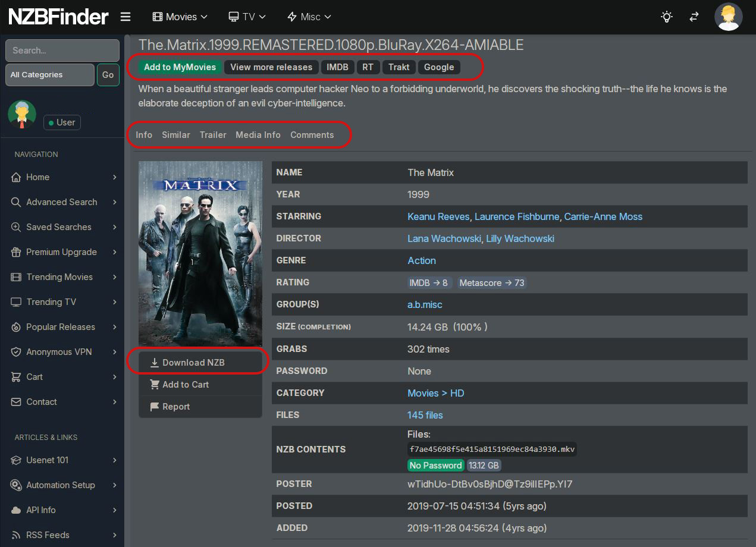Click the Report flag button

[200, 407]
